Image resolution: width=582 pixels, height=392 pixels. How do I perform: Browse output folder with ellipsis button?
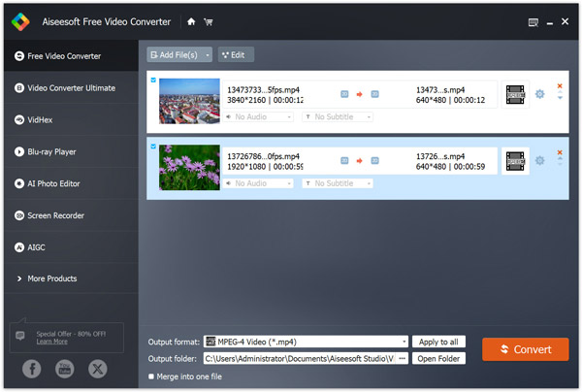click(x=402, y=359)
